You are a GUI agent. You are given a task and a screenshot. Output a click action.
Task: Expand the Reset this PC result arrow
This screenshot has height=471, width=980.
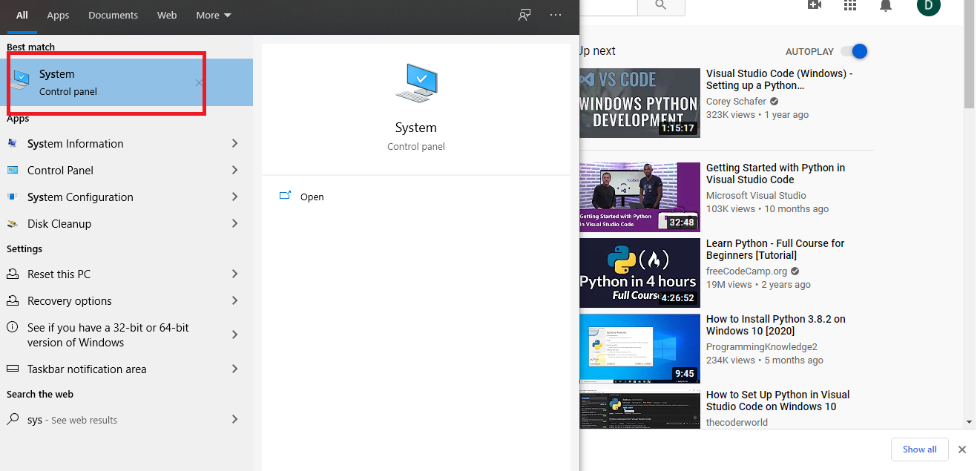click(234, 274)
